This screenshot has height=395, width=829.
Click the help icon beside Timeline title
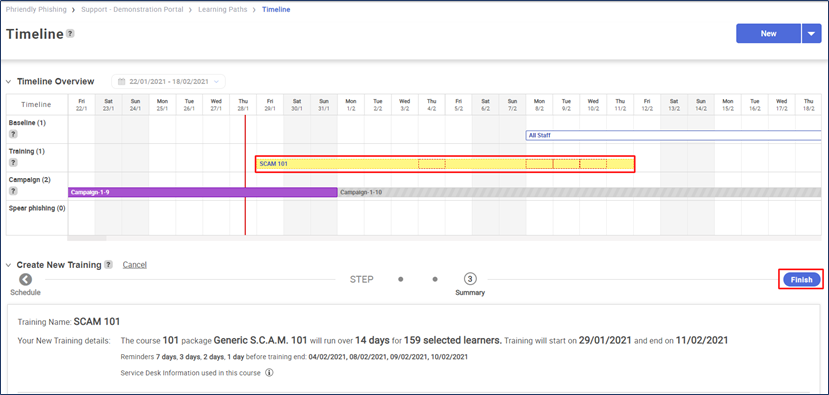(x=70, y=34)
